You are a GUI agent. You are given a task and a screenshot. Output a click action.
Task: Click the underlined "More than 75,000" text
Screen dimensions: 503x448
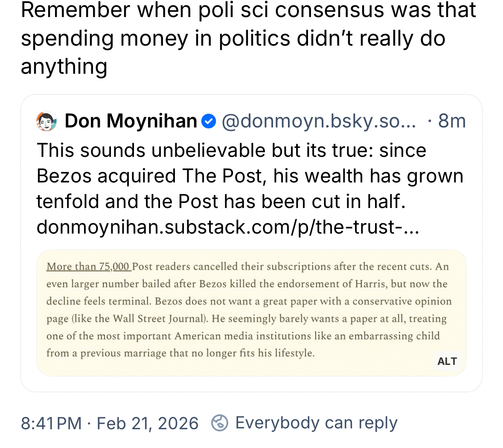[88, 267]
